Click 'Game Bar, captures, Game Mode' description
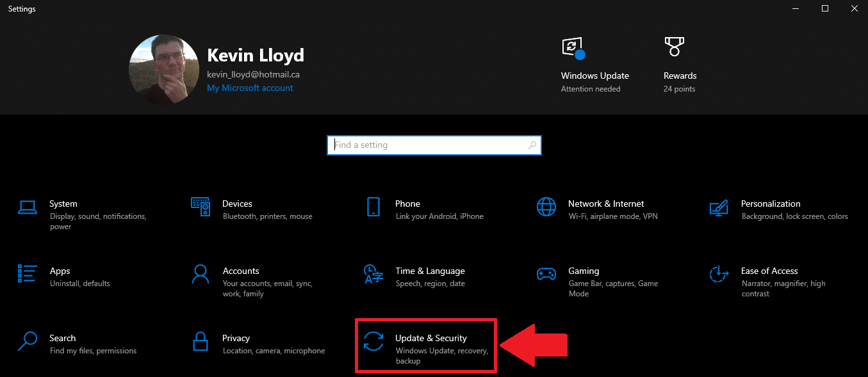 click(x=613, y=289)
